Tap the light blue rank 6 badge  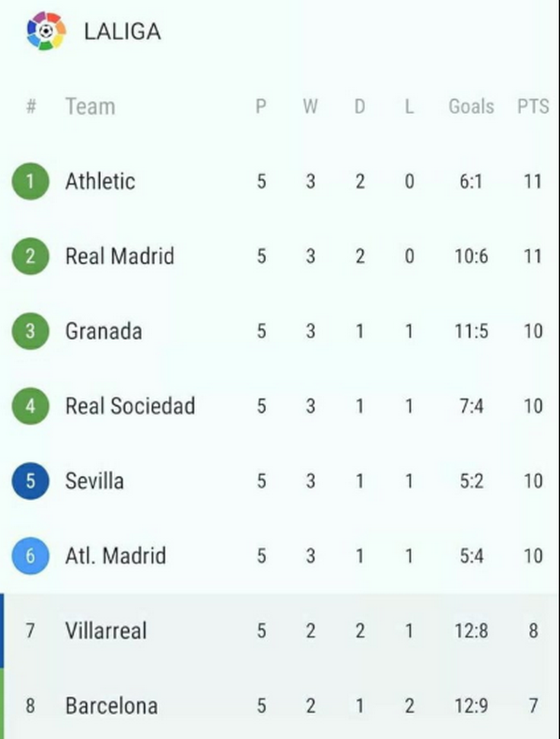(31, 555)
